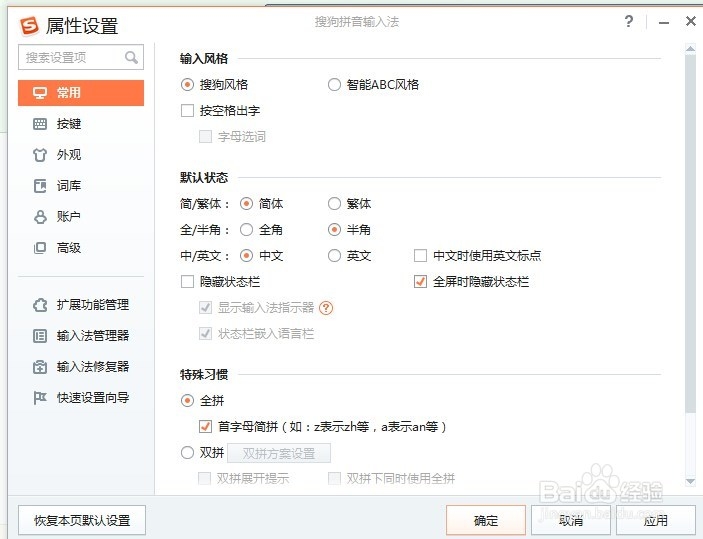Toggle 状态栏嵌入语言栏 checkbox

pyautogui.click(x=205, y=334)
